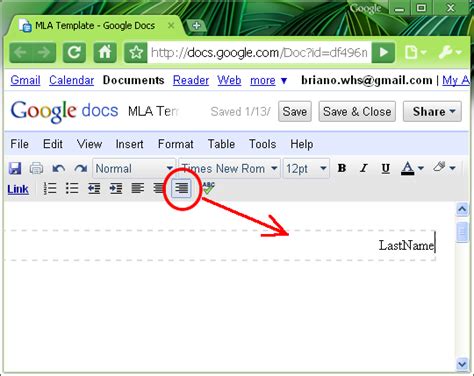The height and width of the screenshot is (376, 474).
Task: Go to Gmail link
Action: click(25, 80)
